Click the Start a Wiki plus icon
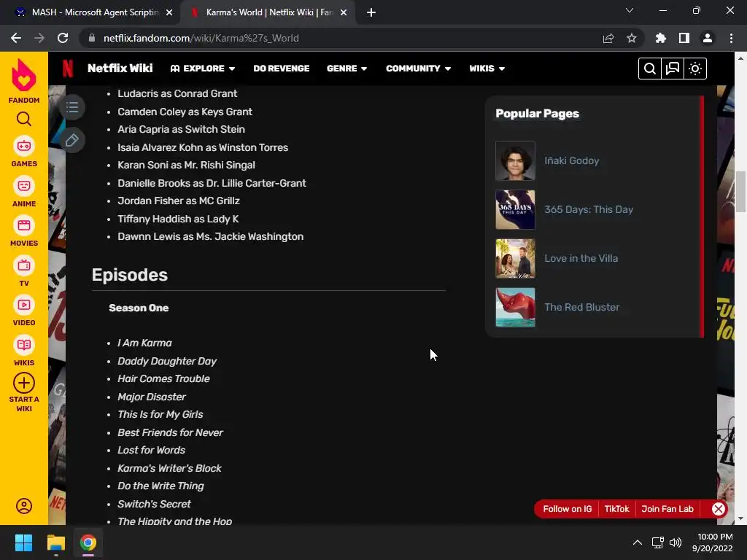Viewport: 747px width, 560px height. click(24, 383)
